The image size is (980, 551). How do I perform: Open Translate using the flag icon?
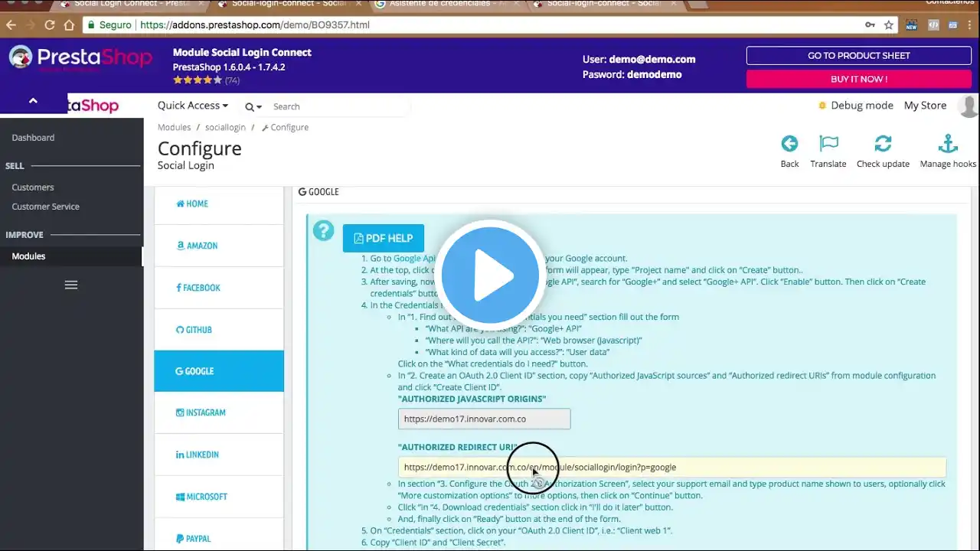click(x=828, y=143)
